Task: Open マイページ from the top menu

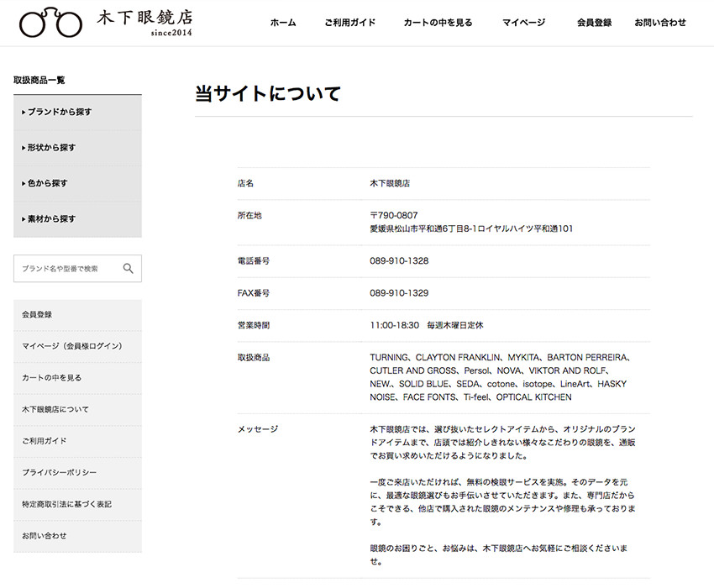Action: pyautogui.click(x=522, y=23)
